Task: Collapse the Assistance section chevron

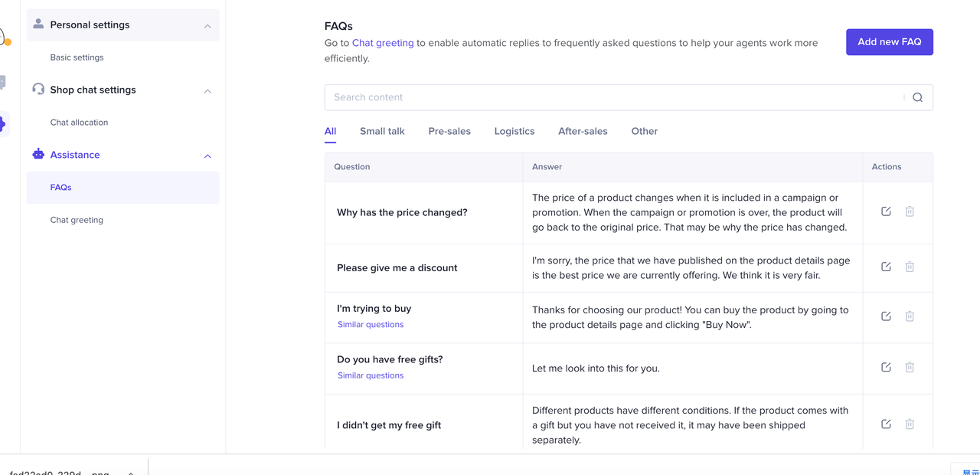Action: [207, 156]
